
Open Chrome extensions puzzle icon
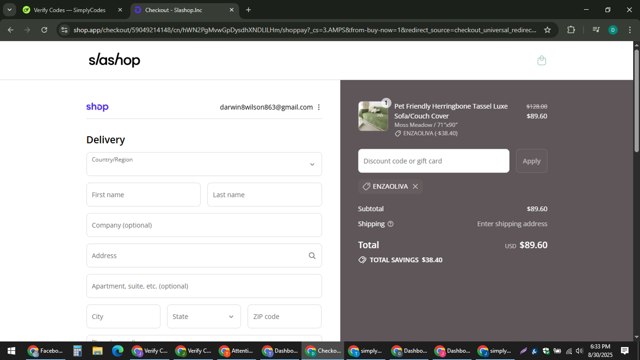pos(571,30)
